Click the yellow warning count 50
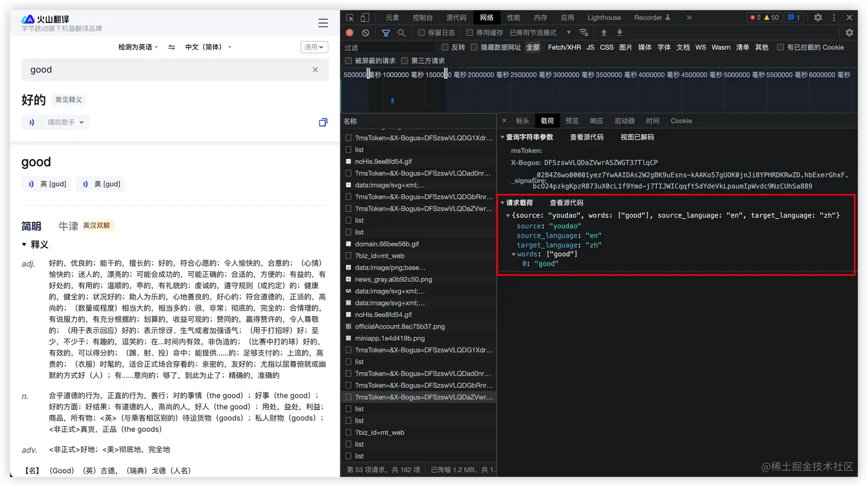Viewport: 868px width, 487px height. [771, 18]
